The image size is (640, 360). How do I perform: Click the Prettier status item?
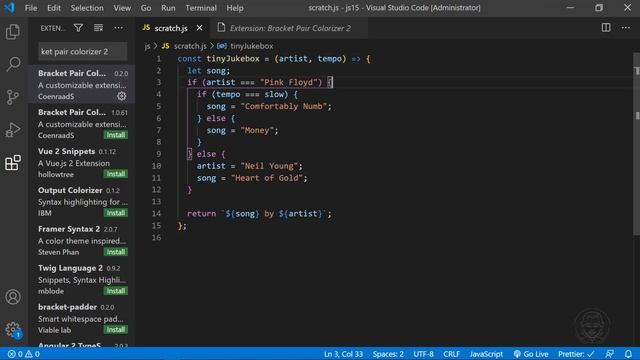[576, 354]
